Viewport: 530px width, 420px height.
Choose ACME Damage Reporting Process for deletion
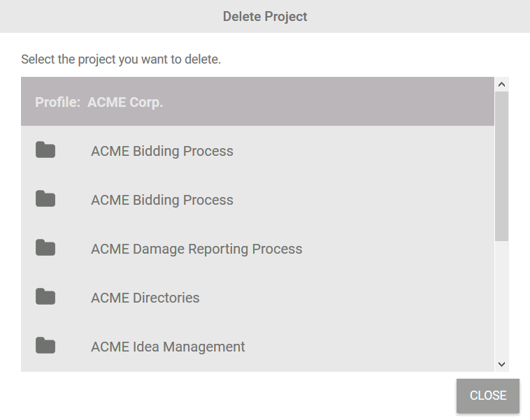point(196,249)
